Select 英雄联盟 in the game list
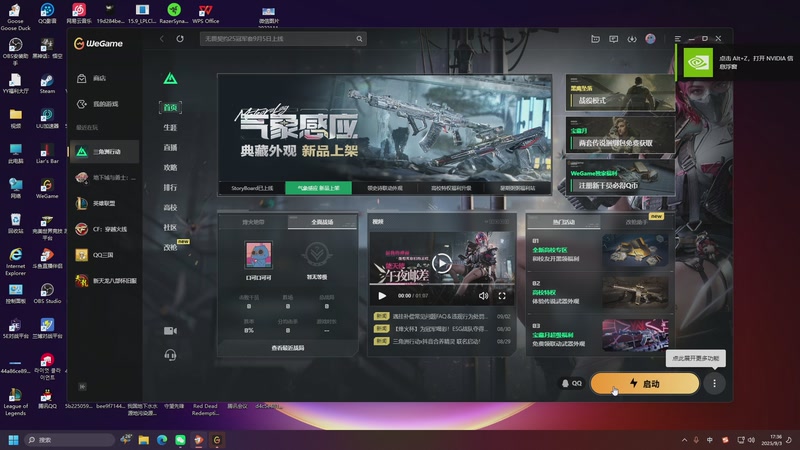Image resolution: width=800 pixels, height=450 pixels. point(104,204)
